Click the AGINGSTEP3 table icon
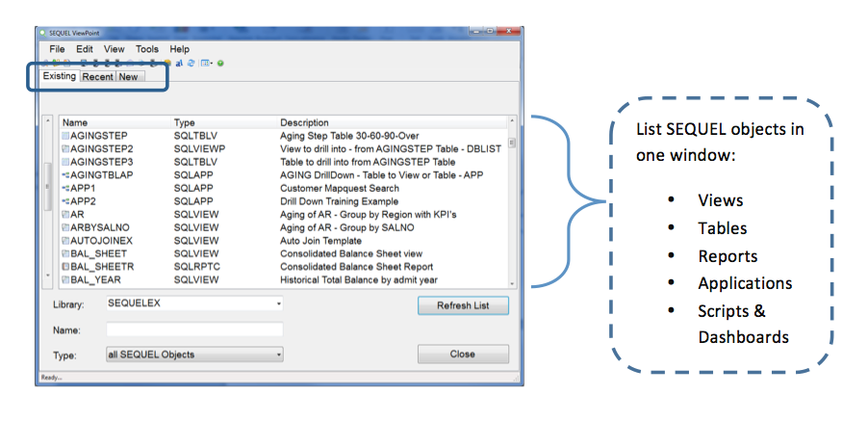The height and width of the screenshot is (421, 868). tap(65, 162)
